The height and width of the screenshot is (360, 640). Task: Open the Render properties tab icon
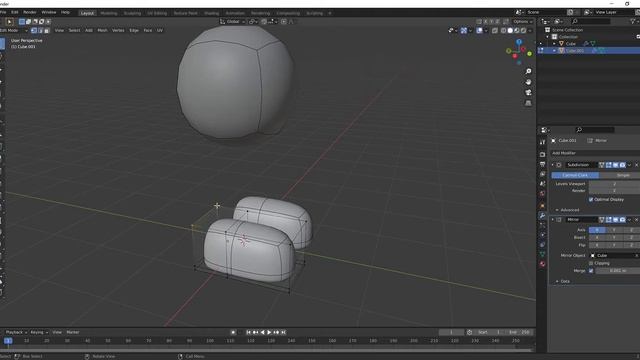(542, 154)
